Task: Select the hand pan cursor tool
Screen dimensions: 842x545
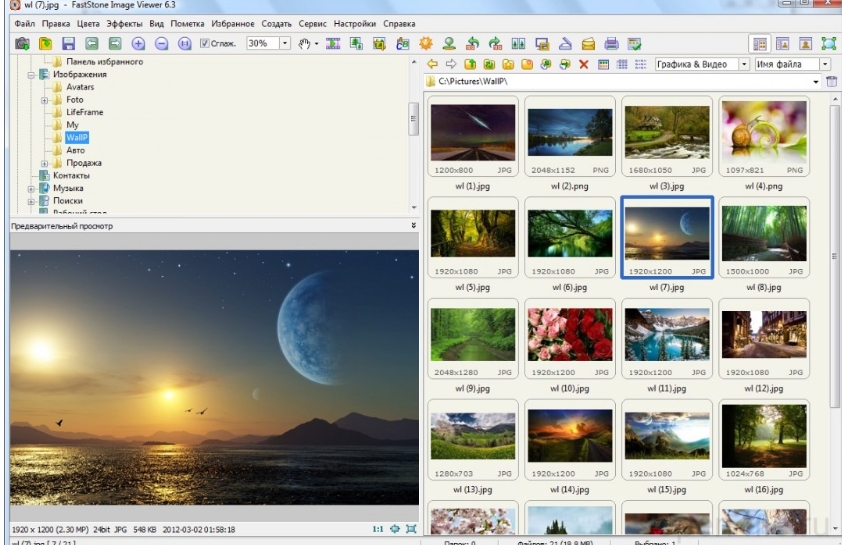Action: point(304,43)
